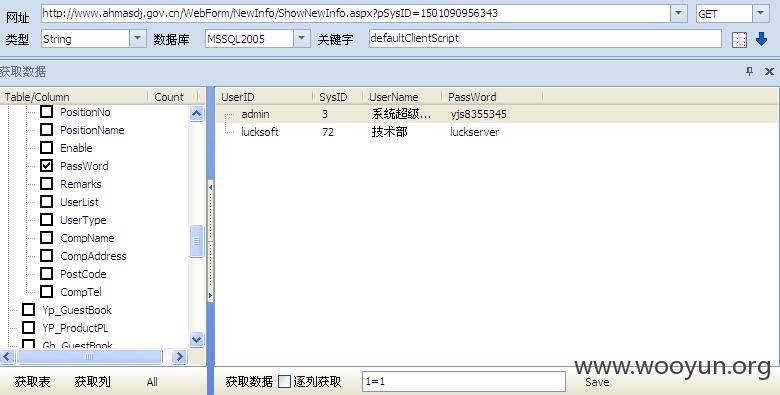Click the Save button

tap(597, 382)
